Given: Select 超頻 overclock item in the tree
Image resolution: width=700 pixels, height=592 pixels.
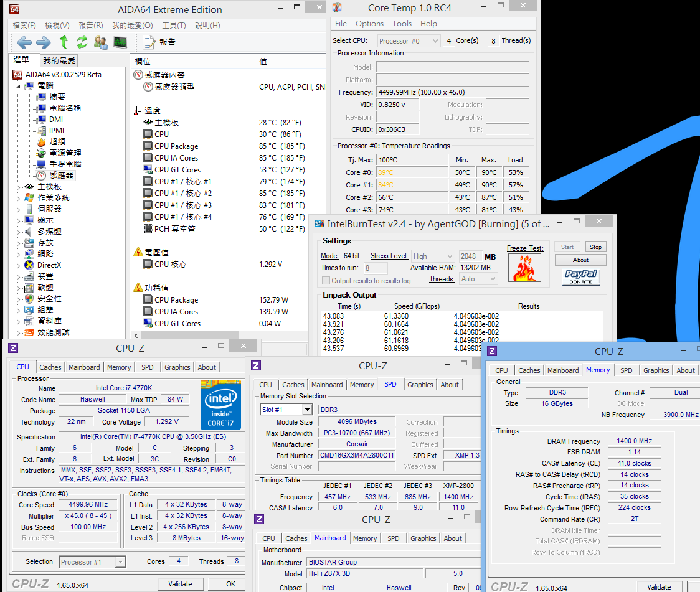Looking at the screenshot, I should click(57, 142).
